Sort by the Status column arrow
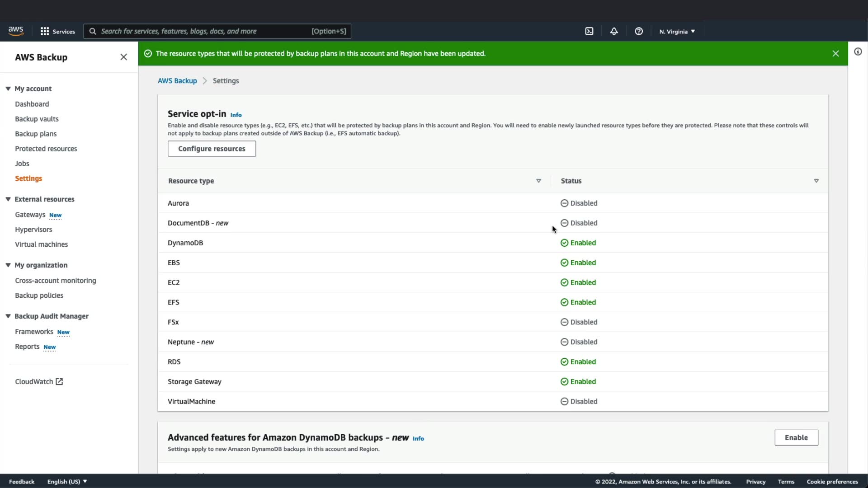 click(816, 181)
